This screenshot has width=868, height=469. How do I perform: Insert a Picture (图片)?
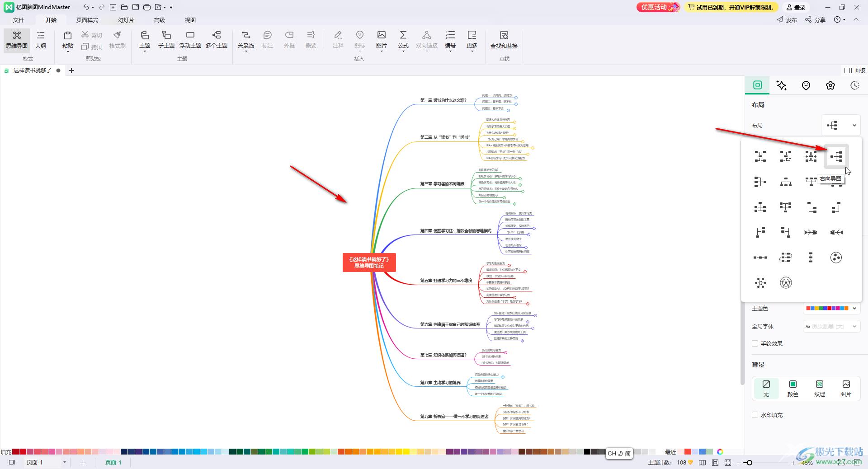pyautogui.click(x=382, y=40)
